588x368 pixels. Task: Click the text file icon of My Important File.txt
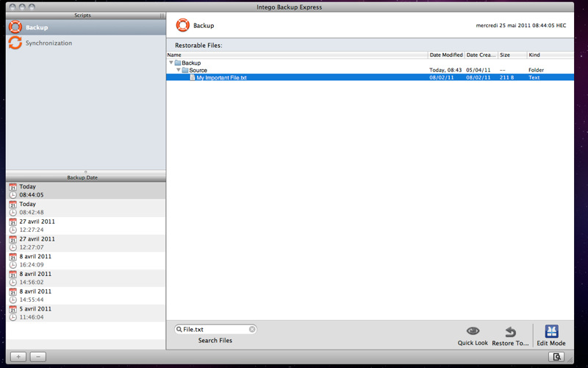[193, 77]
